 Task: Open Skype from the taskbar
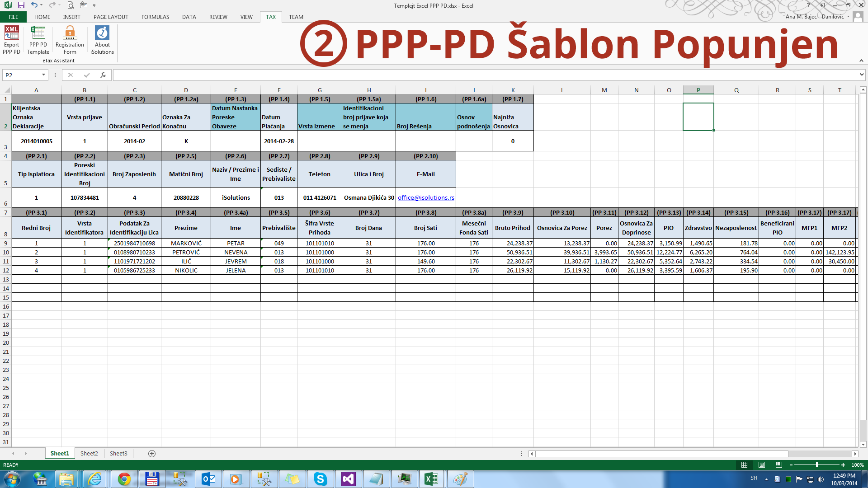click(x=320, y=479)
